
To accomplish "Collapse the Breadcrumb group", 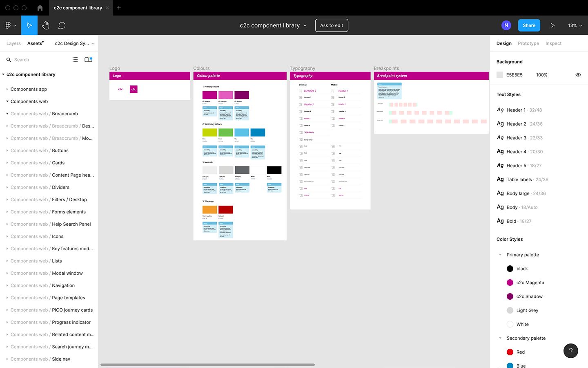I will (7, 114).
